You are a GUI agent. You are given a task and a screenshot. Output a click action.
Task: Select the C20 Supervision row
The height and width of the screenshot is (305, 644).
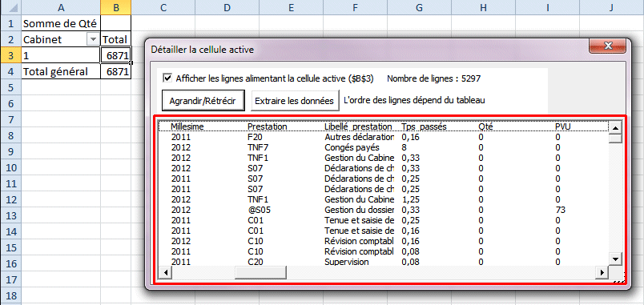click(x=383, y=262)
